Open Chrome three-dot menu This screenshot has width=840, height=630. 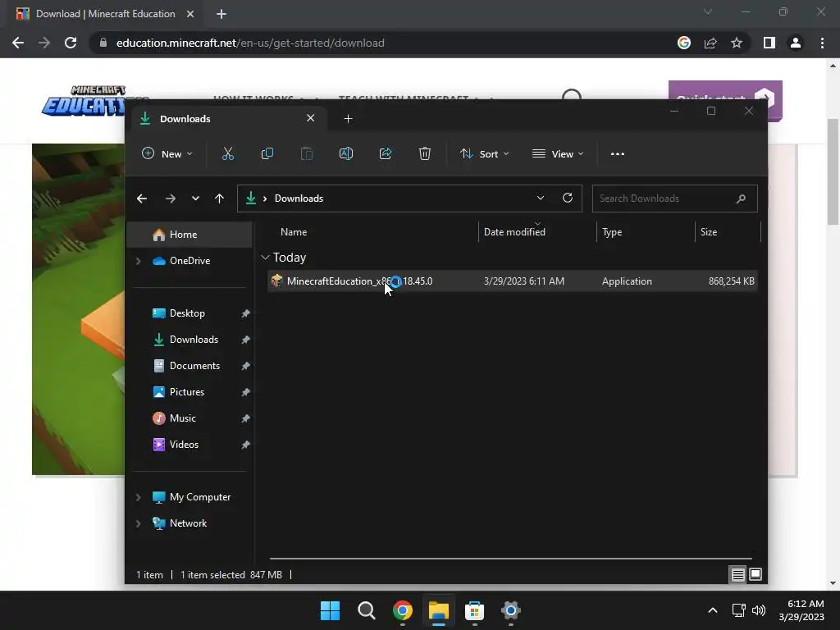[x=822, y=43]
